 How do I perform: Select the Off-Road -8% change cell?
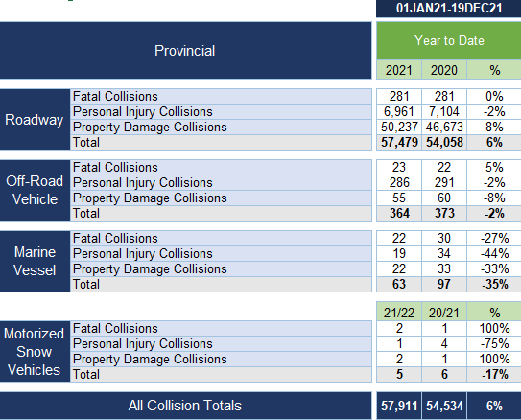[x=494, y=198]
